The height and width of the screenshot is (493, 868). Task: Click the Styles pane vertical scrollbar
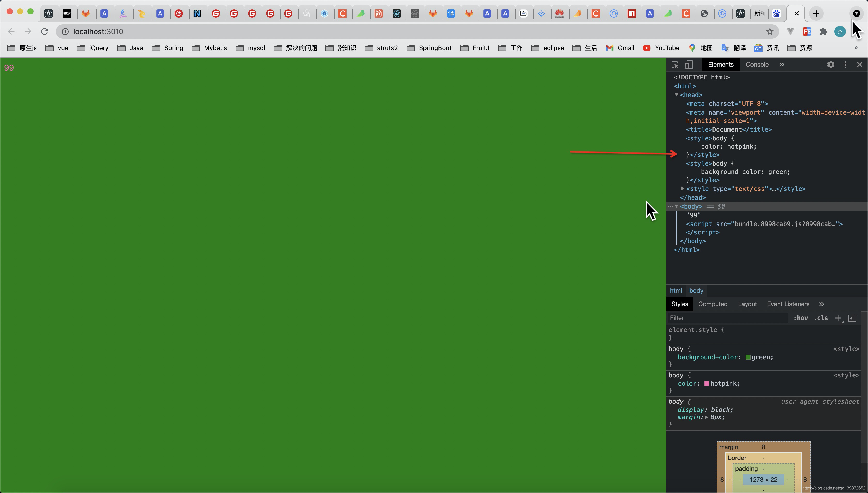coord(864,387)
